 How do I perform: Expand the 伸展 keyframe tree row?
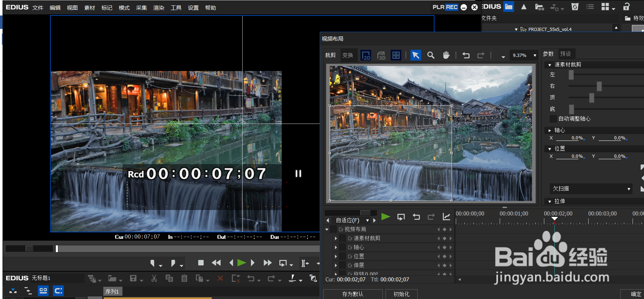click(336, 265)
